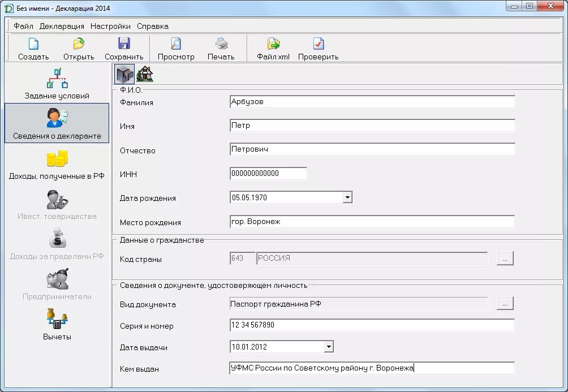
Task: Click the Печать printer icon
Action: (221, 44)
